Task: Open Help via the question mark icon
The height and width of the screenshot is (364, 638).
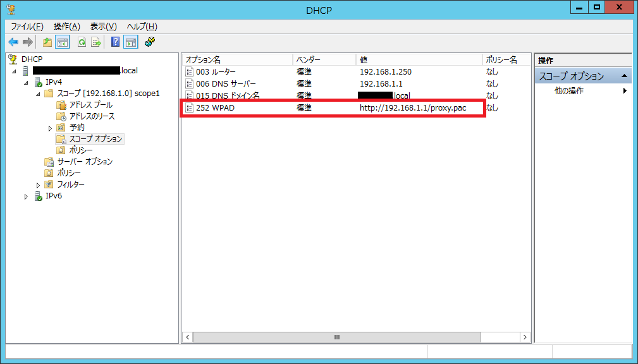Action: 116,42
